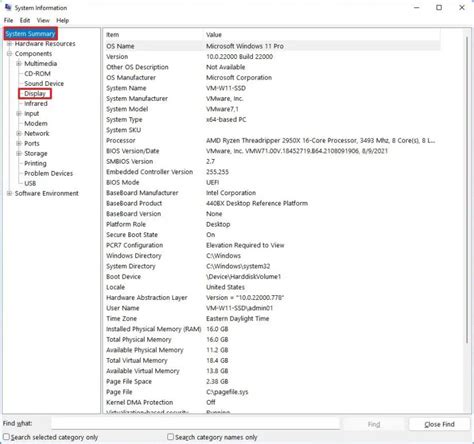Collapse the Components tree node
The image size is (474, 444).
10,54
